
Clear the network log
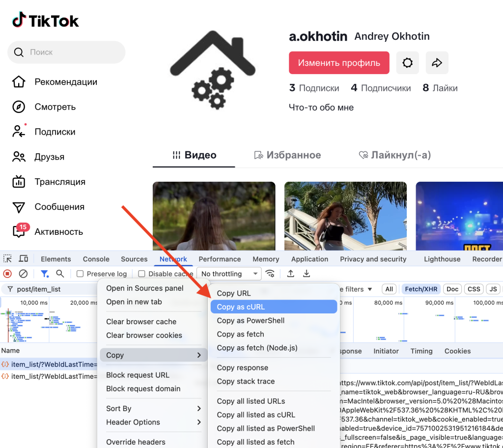tap(23, 274)
